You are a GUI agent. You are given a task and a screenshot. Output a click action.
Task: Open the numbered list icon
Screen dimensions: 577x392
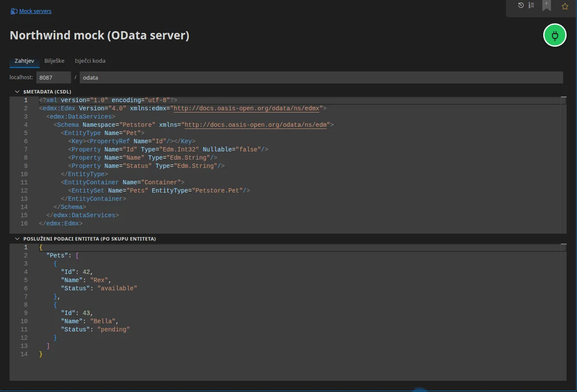coord(531,5)
